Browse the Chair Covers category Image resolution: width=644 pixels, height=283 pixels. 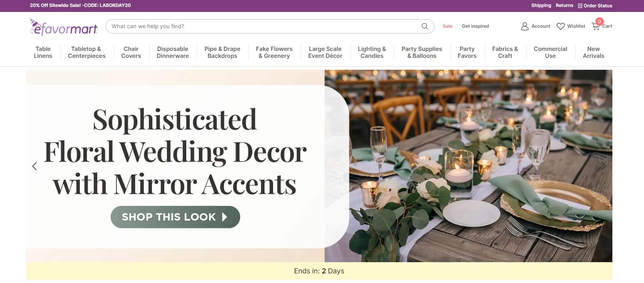tap(131, 52)
